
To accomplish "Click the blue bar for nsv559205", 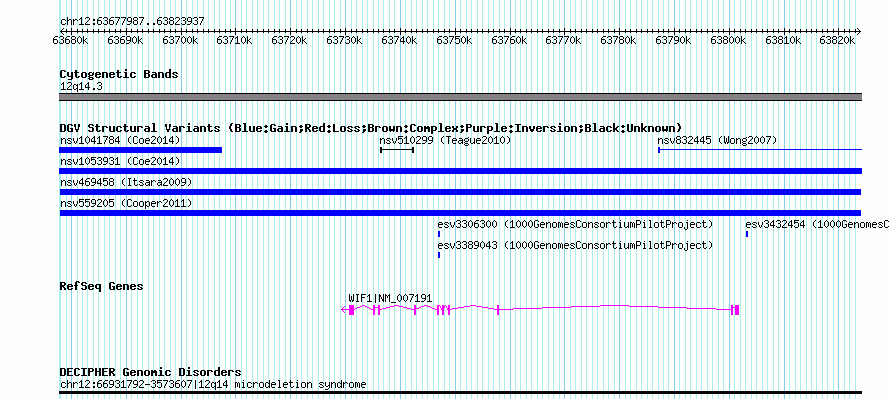I will coord(460,213).
